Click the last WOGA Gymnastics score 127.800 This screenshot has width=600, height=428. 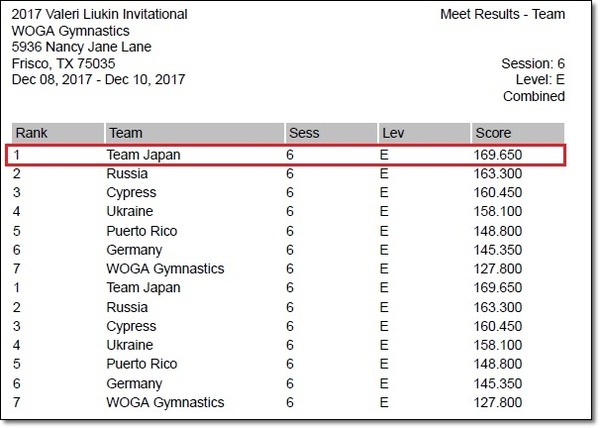pyautogui.click(x=498, y=402)
